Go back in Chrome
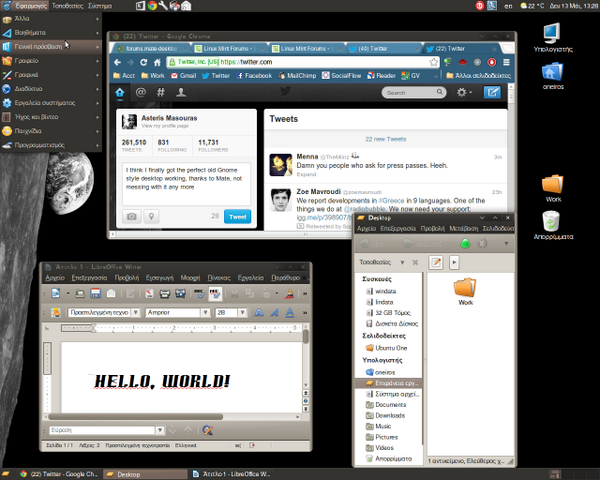 (117, 62)
